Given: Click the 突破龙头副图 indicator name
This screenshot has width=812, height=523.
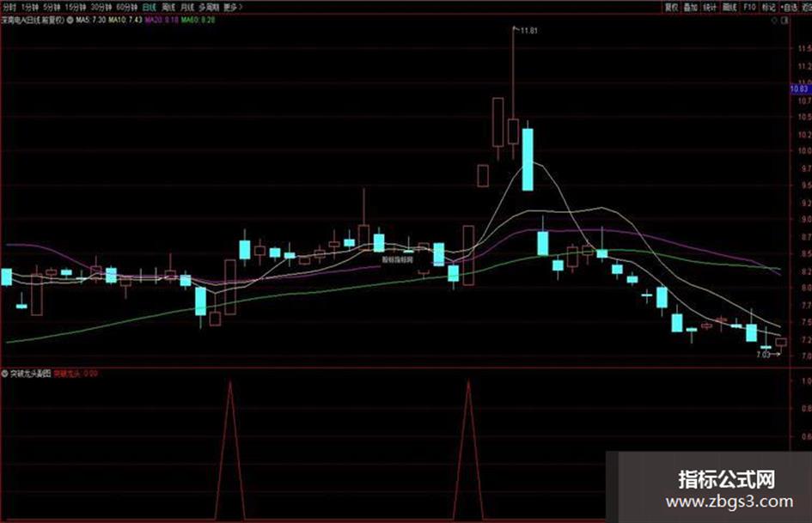Looking at the screenshot, I should click(31, 374).
